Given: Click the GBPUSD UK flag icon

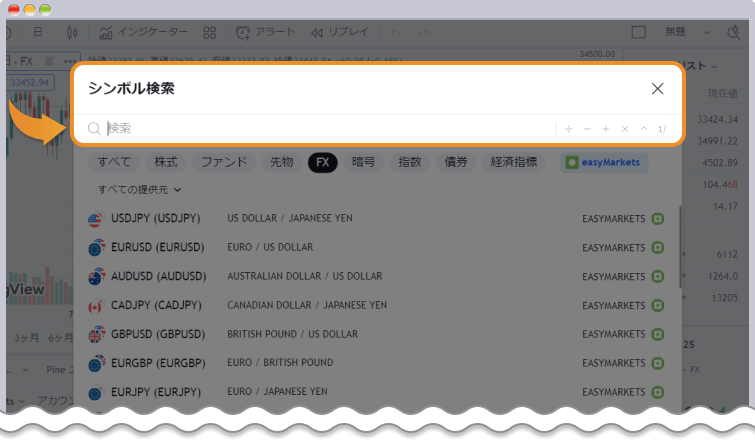Looking at the screenshot, I should pos(96,335).
